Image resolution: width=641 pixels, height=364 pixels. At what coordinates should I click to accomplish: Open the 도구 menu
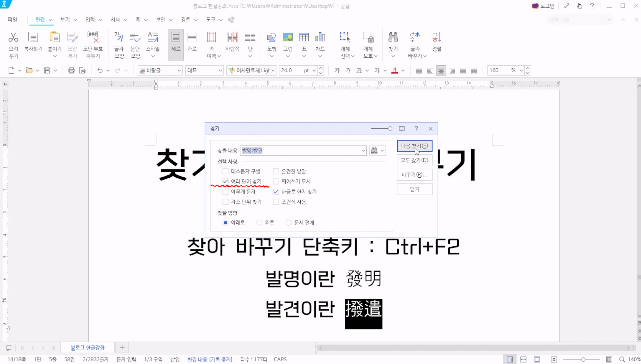[211, 20]
